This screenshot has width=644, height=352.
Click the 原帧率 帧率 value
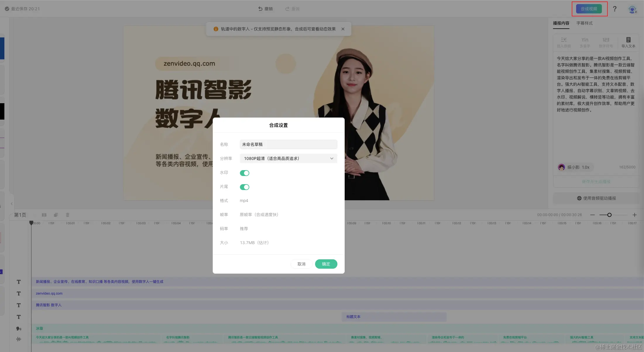click(259, 215)
